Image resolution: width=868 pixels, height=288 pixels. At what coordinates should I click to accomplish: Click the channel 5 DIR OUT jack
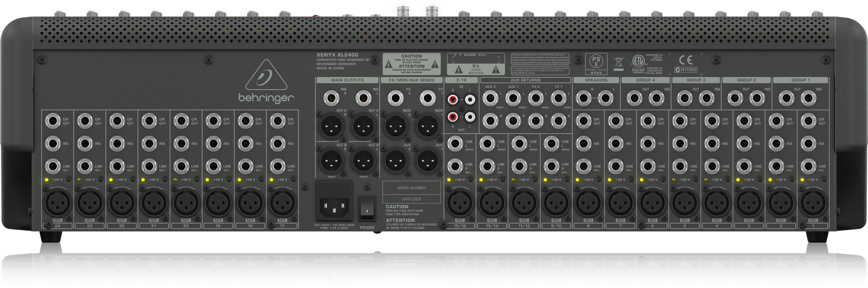680,121
